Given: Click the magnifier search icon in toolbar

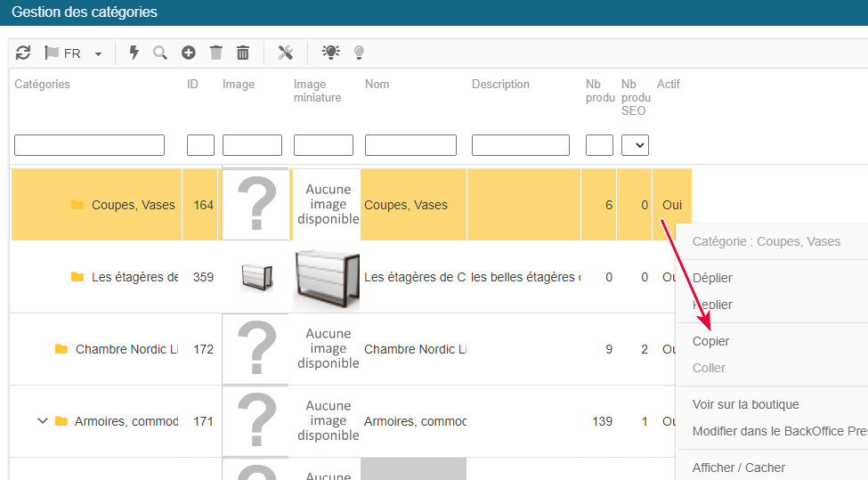Looking at the screenshot, I should click(160, 53).
